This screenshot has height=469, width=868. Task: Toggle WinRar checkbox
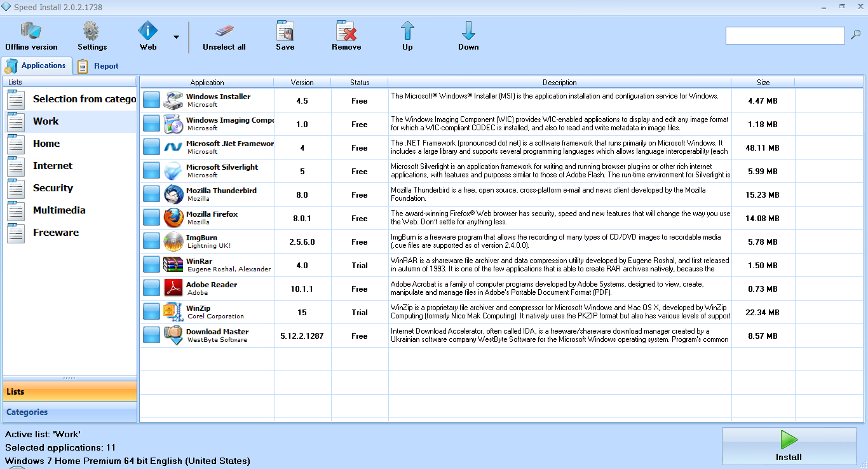click(151, 265)
